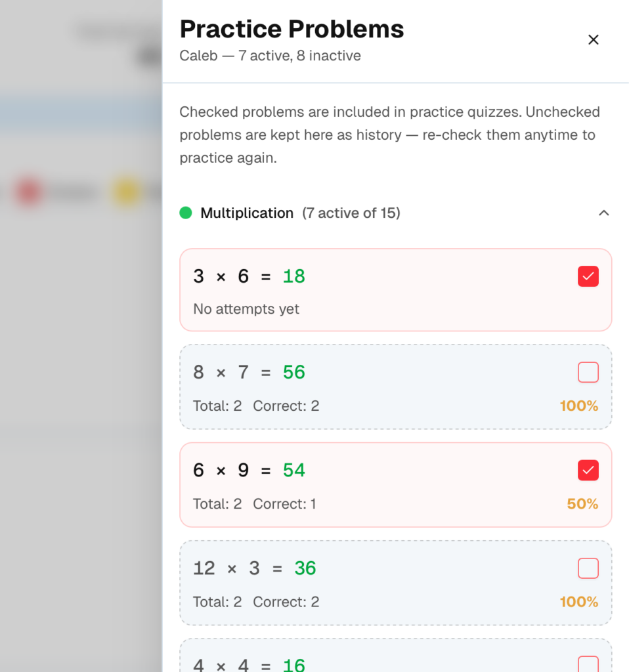Click the 100% score on 8 × 7
The height and width of the screenshot is (672, 629).
coord(578,406)
